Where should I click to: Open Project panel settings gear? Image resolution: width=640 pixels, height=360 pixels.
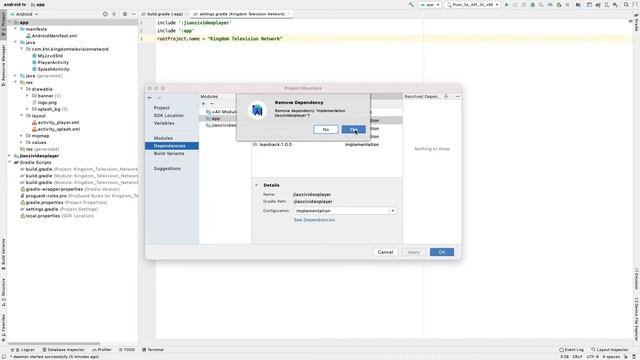[x=125, y=14]
